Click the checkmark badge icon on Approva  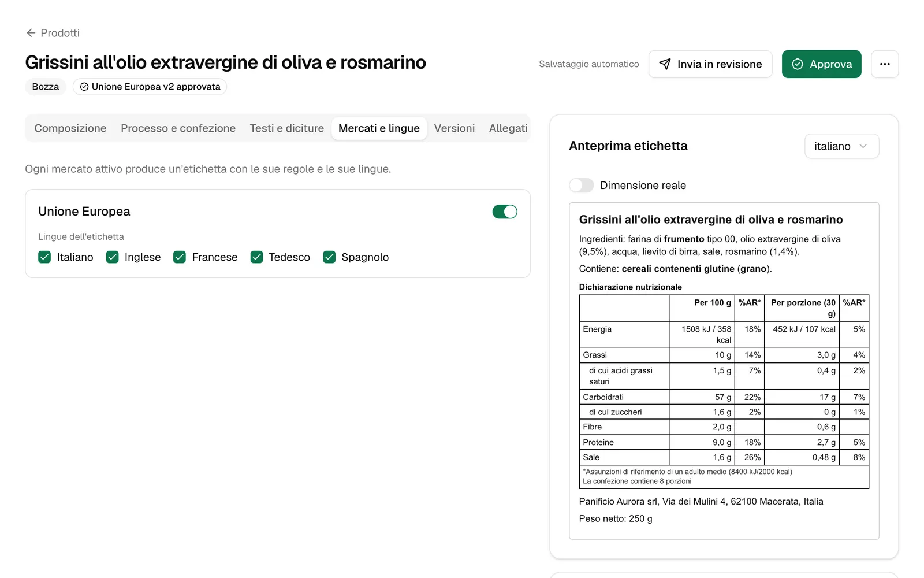(x=798, y=64)
